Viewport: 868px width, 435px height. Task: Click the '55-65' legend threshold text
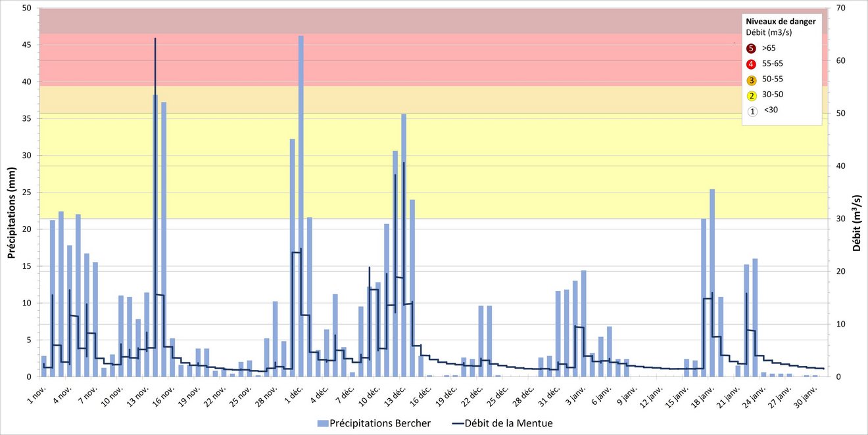[773, 64]
